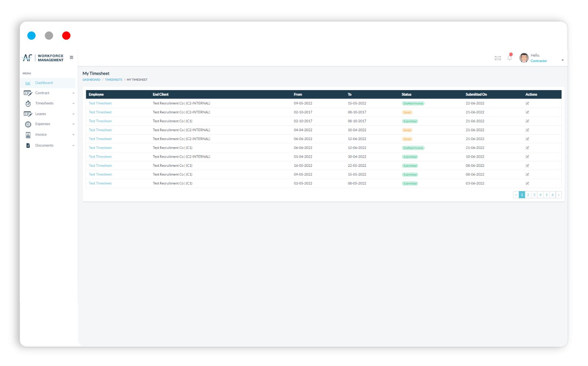Click the Leaves icon in sidebar

point(28,114)
